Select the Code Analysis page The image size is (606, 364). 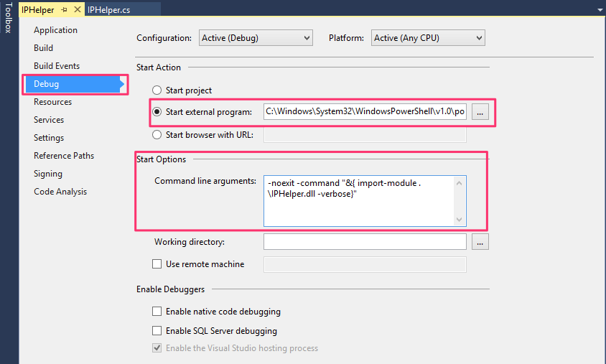(x=60, y=192)
